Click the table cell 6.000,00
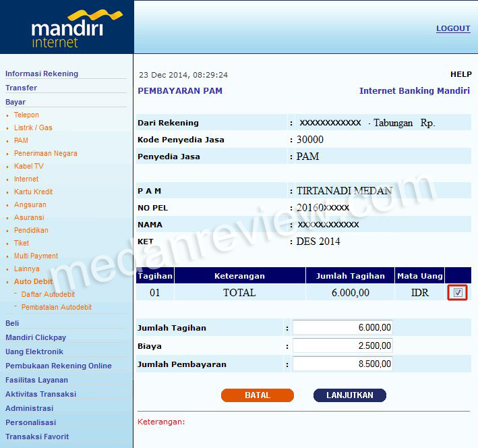The image size is (478, 448). [x=351, y=293]
